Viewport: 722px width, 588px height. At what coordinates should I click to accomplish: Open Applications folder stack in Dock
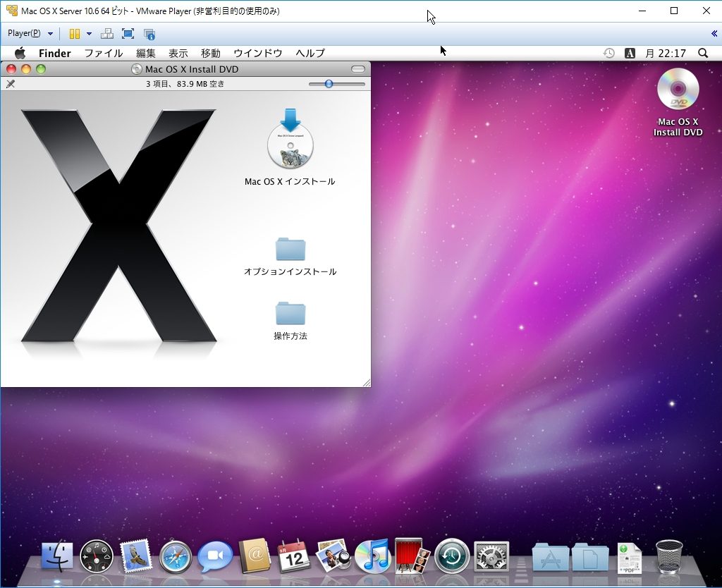[550, 557]
